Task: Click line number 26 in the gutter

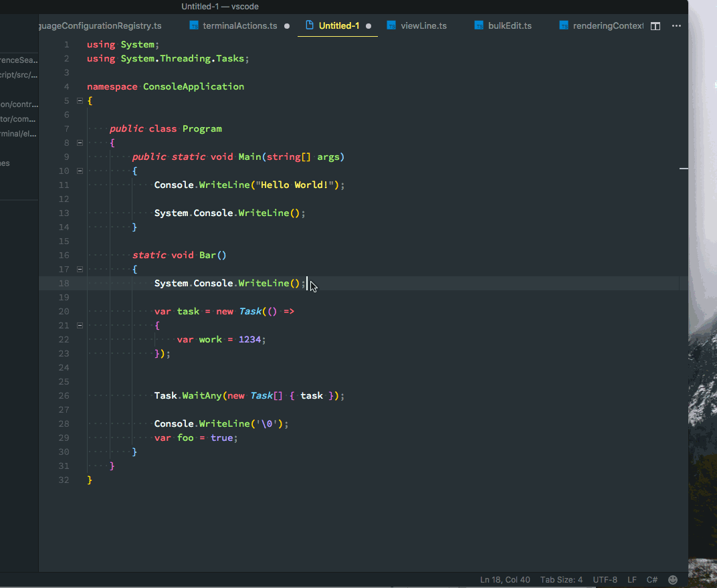Action: tap(64, 395)
